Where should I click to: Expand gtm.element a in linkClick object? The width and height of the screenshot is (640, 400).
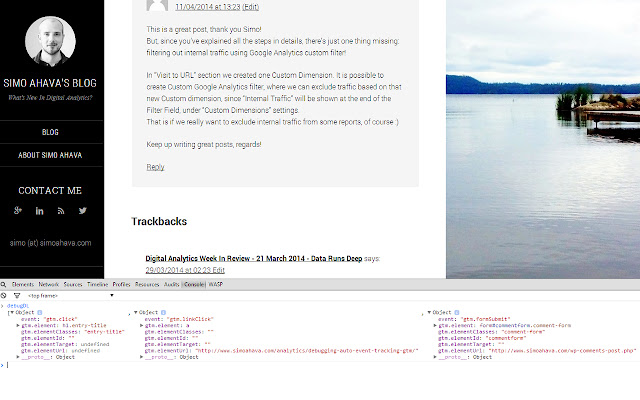[x=142, y=325]
